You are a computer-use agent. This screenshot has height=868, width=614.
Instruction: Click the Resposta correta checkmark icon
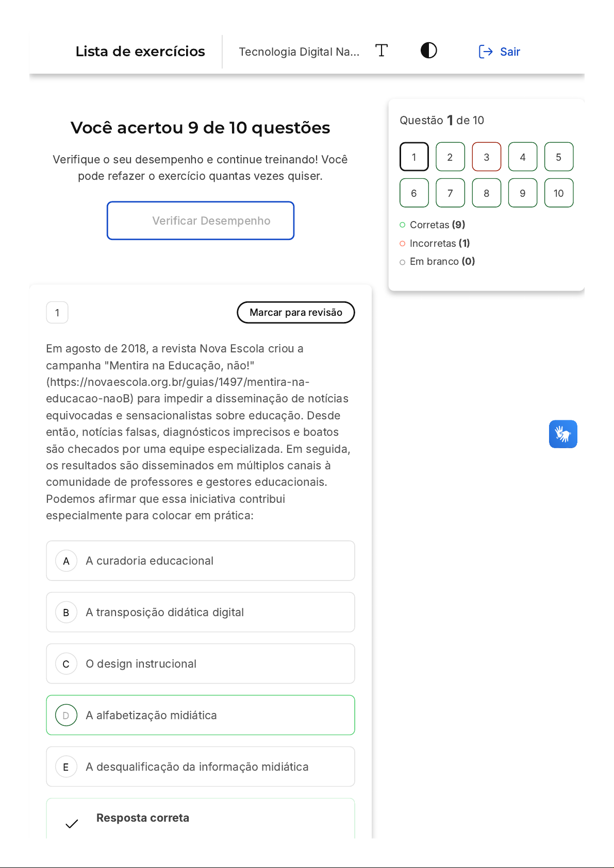(x=72, y=823)
